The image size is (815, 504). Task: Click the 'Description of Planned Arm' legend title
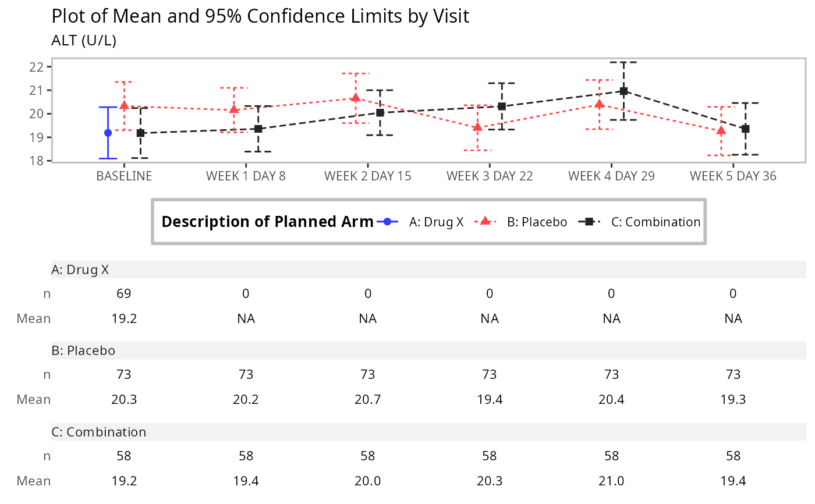coord(267,222)
